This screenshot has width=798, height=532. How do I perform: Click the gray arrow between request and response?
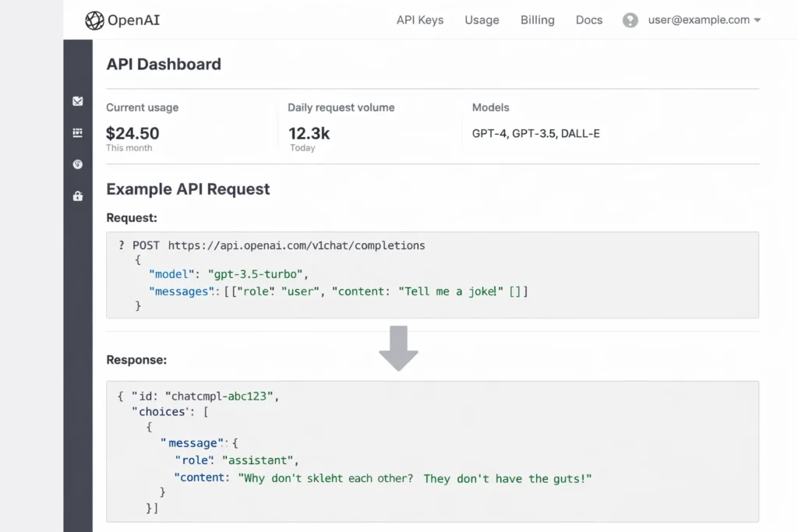pyautogui.click(x=399, y=348)
